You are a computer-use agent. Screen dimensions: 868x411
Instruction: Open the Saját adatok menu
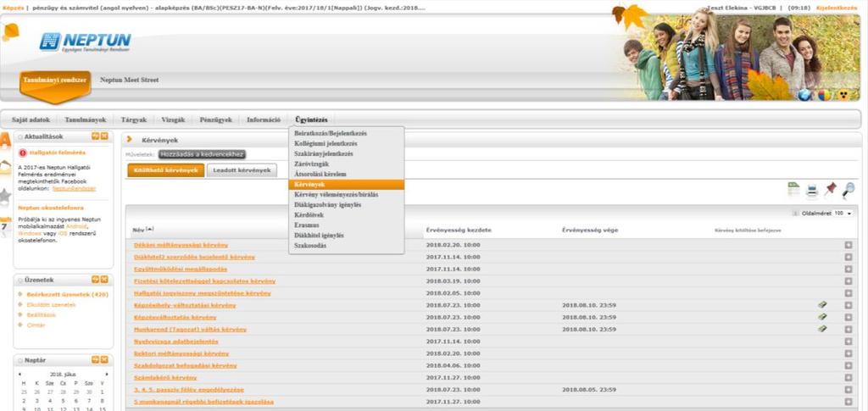coord(31,119)
